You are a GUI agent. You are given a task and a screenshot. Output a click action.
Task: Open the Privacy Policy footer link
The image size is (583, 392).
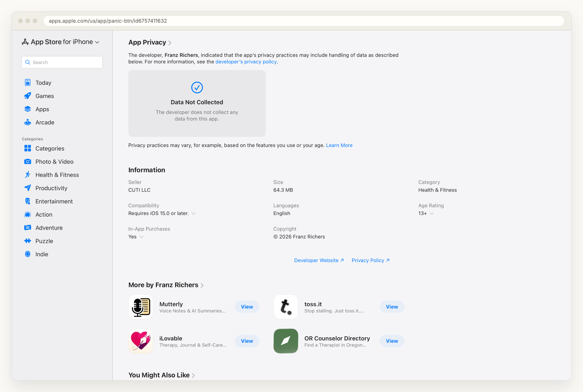(x=371, y=260)
